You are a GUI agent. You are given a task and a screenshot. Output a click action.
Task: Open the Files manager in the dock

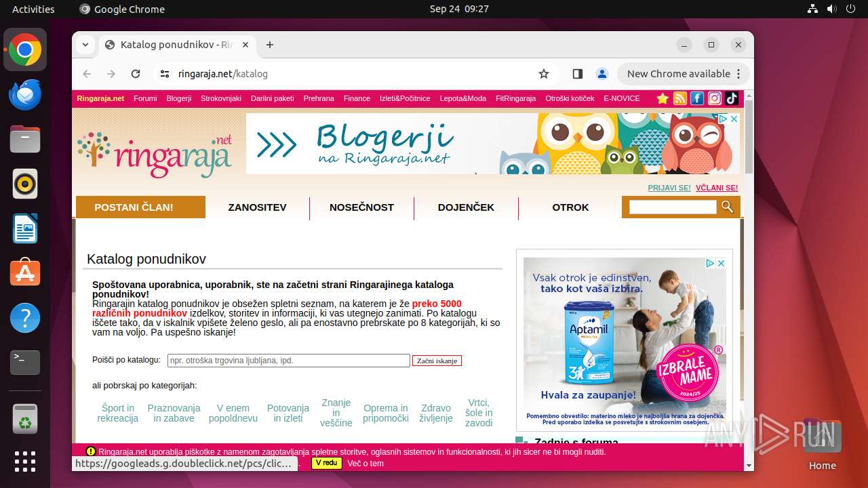(25, 140)
